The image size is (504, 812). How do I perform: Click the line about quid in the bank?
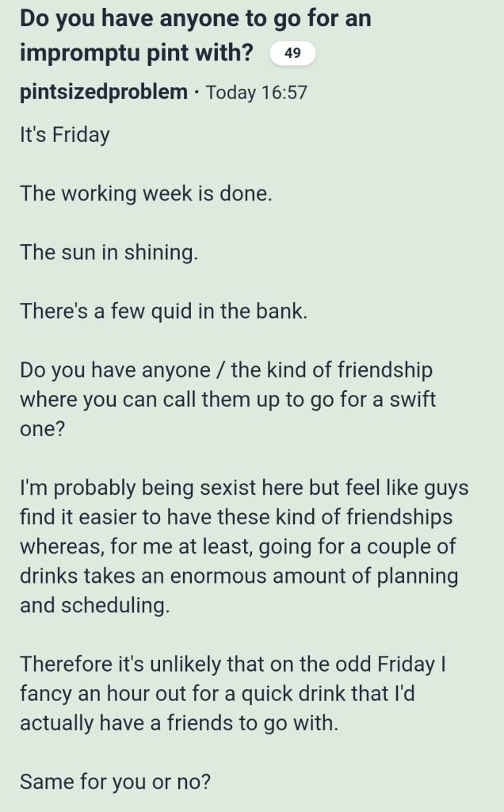tap(162, 311)
